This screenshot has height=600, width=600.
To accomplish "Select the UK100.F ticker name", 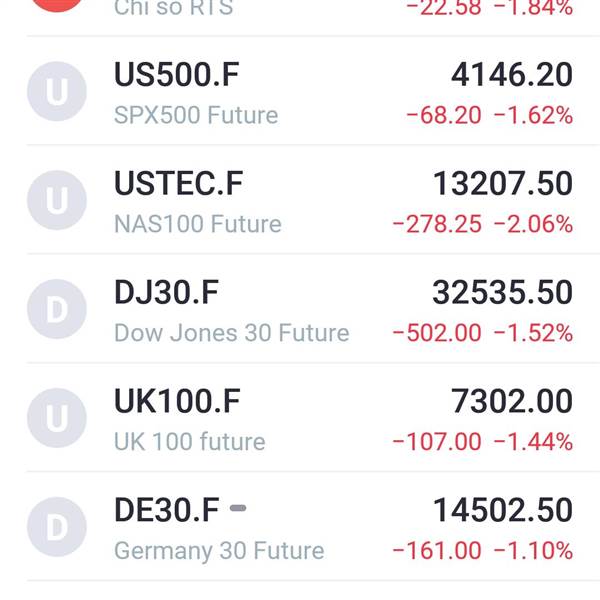I will (x=177, y=401).
